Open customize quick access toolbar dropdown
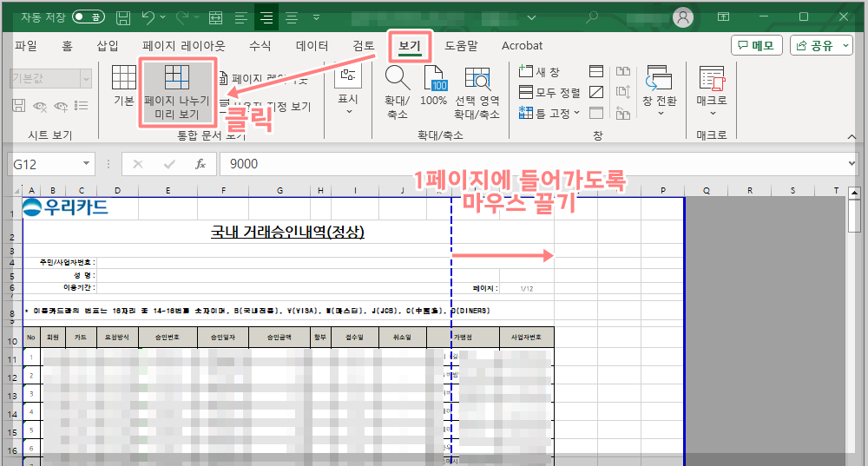The height and width of the screenshot is (466, 868). [316, 17]
